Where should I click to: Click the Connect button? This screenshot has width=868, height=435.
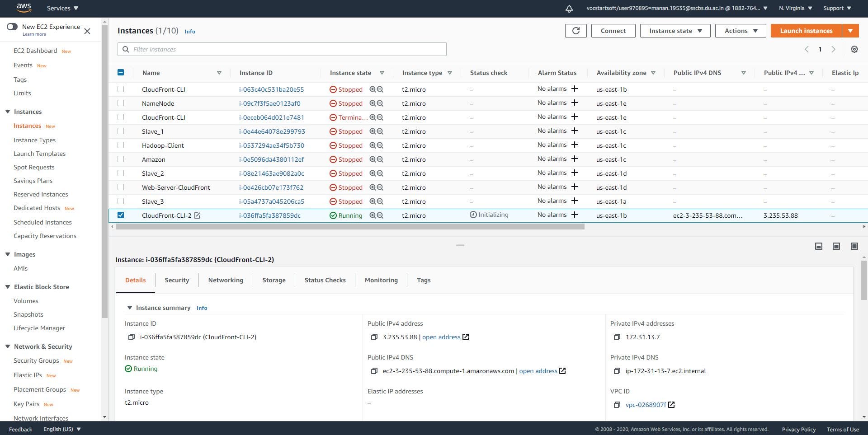point(613,31)
